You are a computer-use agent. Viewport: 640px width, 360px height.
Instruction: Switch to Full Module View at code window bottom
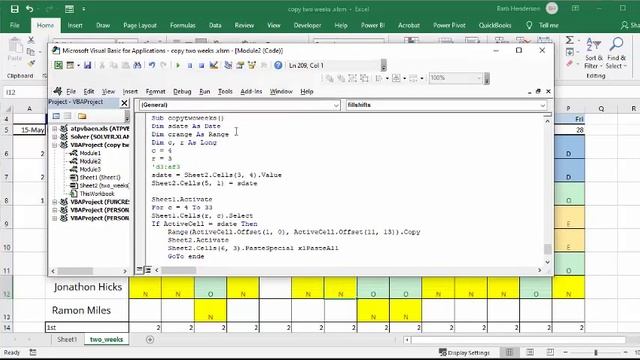(x=148, y=270)
